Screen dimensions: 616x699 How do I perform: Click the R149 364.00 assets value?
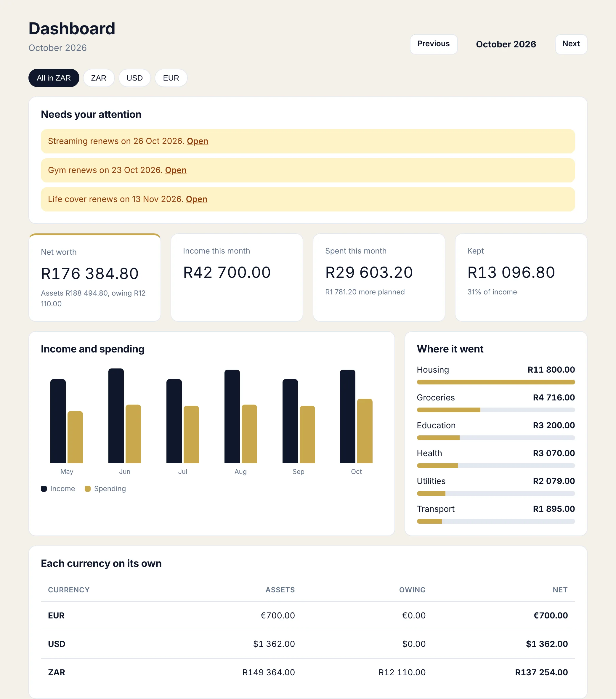tap(269, 672)
